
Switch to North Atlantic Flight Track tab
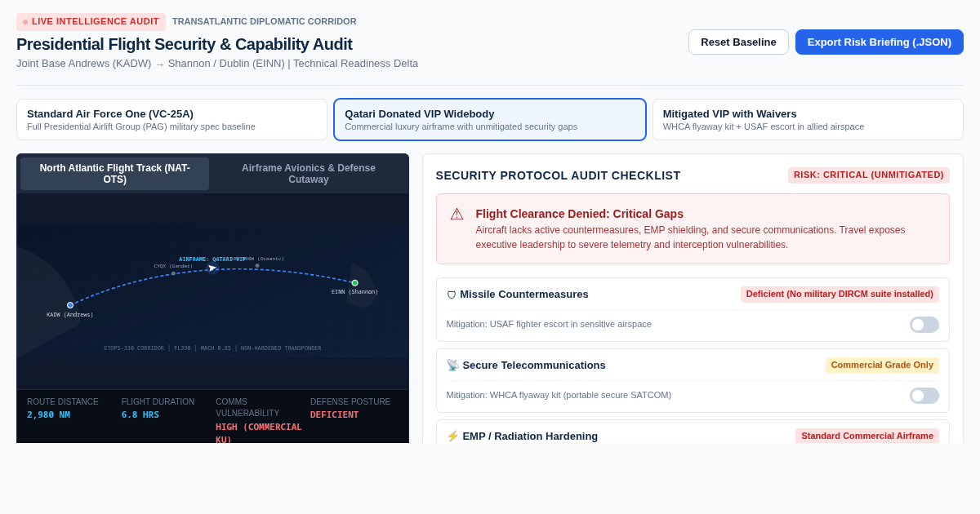point(115,174)
